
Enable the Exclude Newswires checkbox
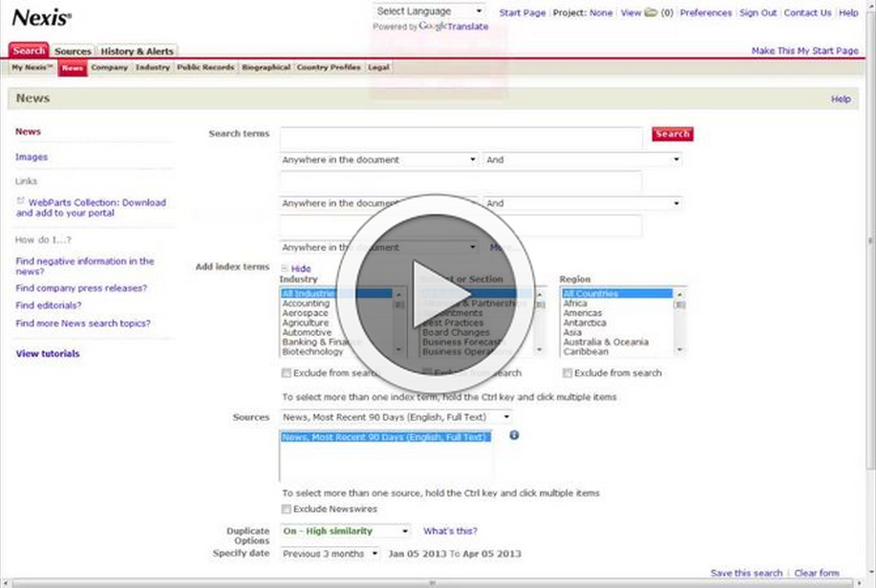coord(287,510)
